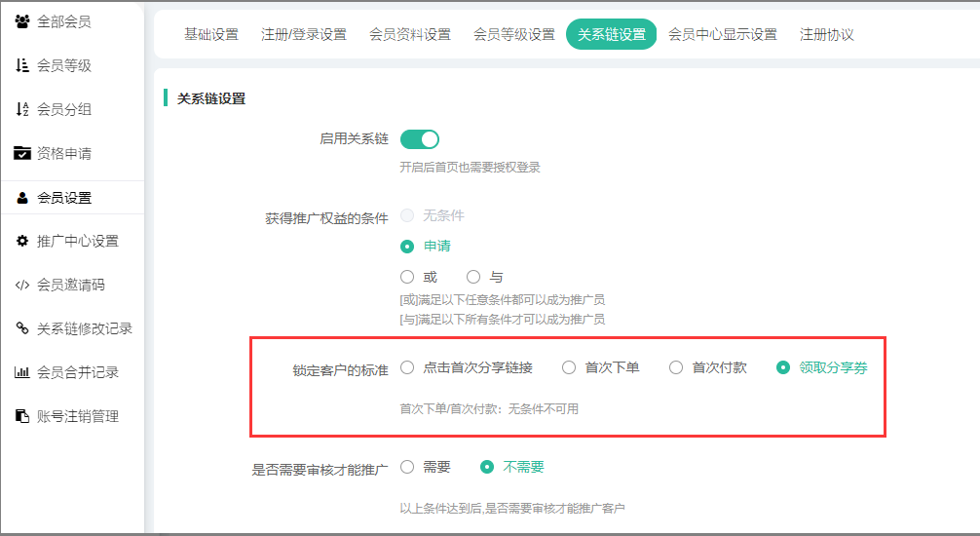Image resolution: width=980 pixels, height=536 pixels.
Task: Pick the 或 condition radio button
Action: point(407,277)
